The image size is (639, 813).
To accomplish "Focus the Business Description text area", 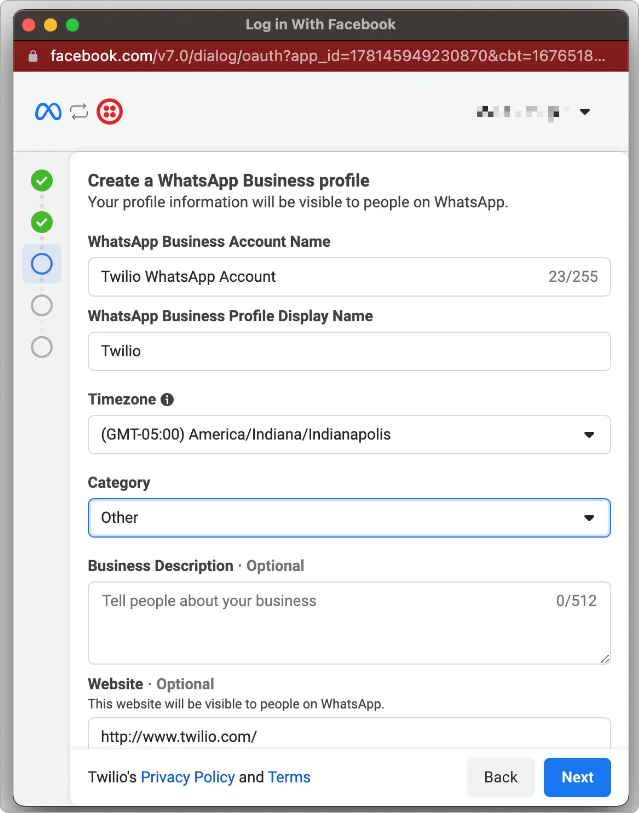I will [x=349, y=623].
